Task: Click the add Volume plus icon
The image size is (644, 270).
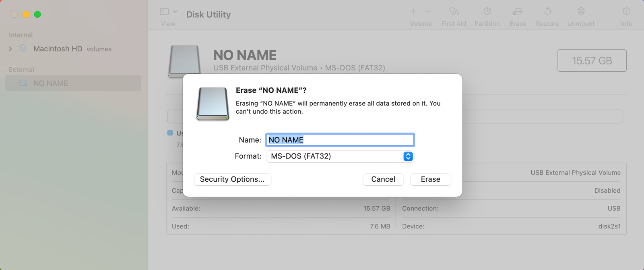Action: pyautogui.click(x=414, y=11)
